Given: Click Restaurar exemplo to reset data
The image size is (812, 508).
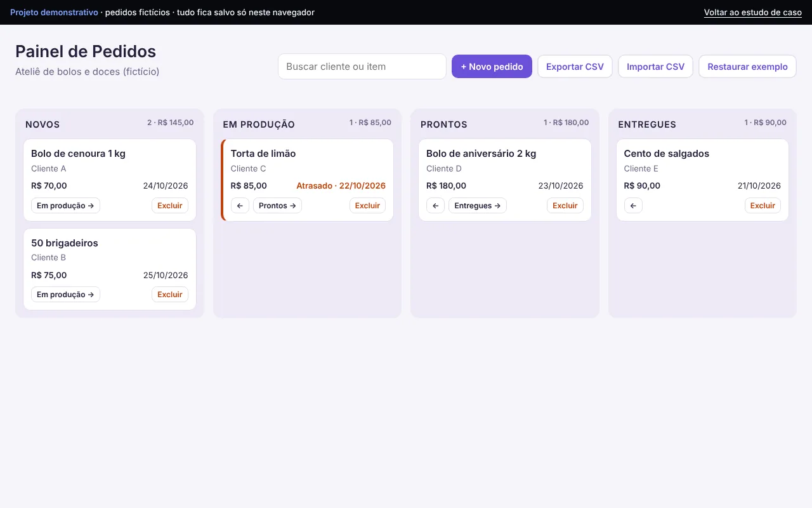Looking at the screenshot, I should pos(747,67).
